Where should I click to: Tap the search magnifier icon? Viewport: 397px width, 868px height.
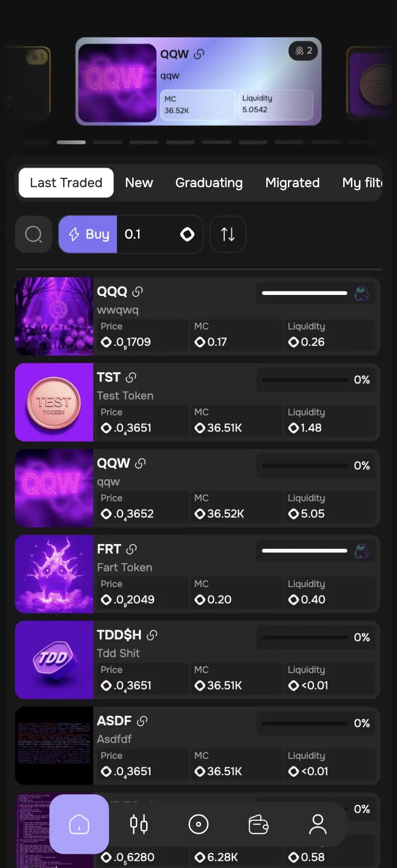coord(33,234)
